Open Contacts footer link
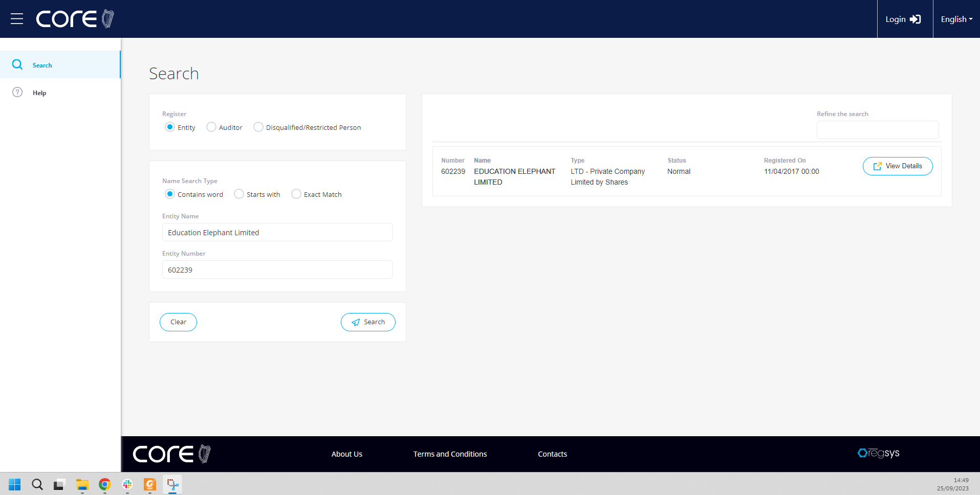Viewport: 980px width, 495px height. point(553,454)
